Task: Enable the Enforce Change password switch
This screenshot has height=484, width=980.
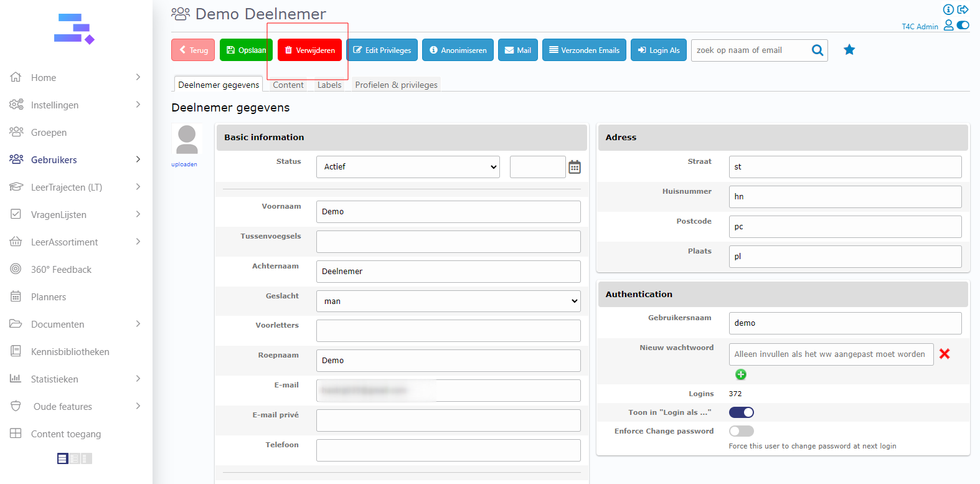Action: (741, 431)
